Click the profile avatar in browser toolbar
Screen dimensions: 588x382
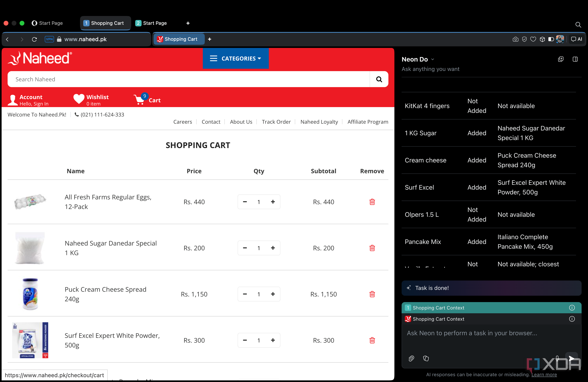pyautogui.click(x=560, y=39)
